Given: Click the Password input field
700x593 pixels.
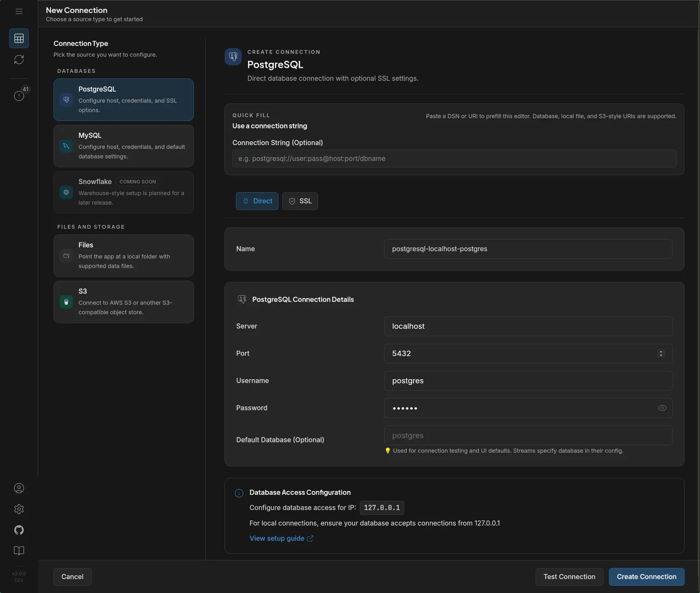Looking at the screenshot, I should coord(528,408).
